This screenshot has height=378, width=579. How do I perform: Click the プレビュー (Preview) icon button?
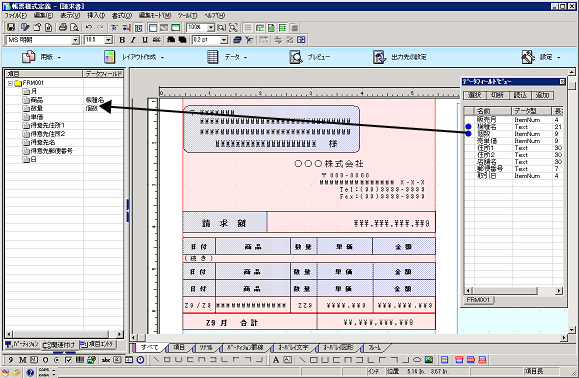[x=296, y=57]
